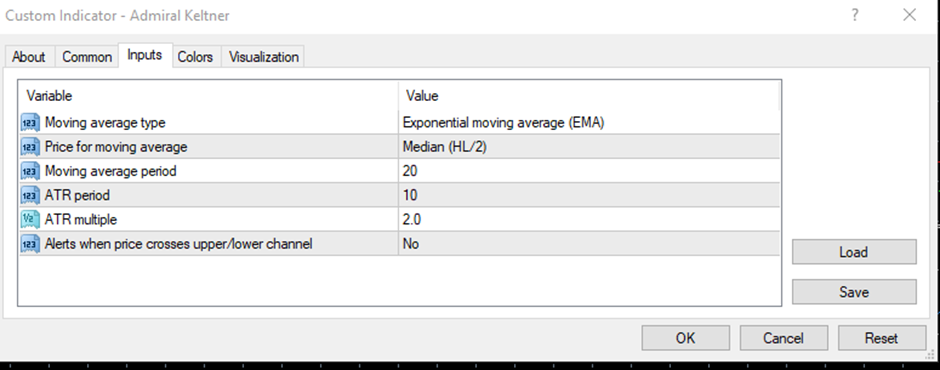The width and height of the screenshot is (940, 370).
Task: Click the icon beside Price for moving average
Action: coord(30,147)
